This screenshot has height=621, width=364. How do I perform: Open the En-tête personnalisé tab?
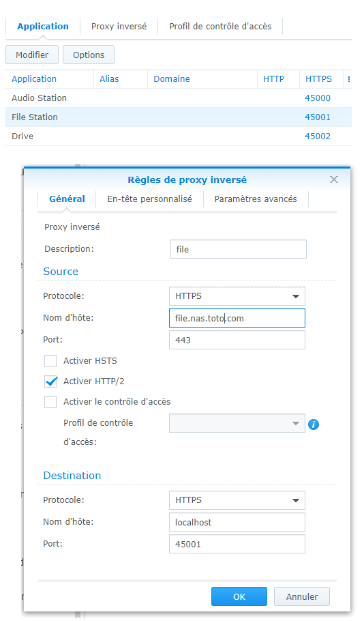pos(149,199)
